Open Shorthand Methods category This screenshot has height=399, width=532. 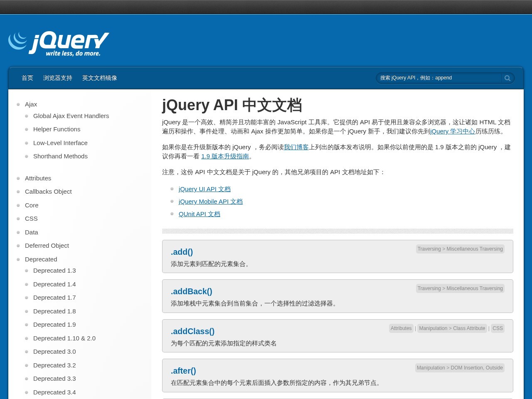click(x=60, y=156)
